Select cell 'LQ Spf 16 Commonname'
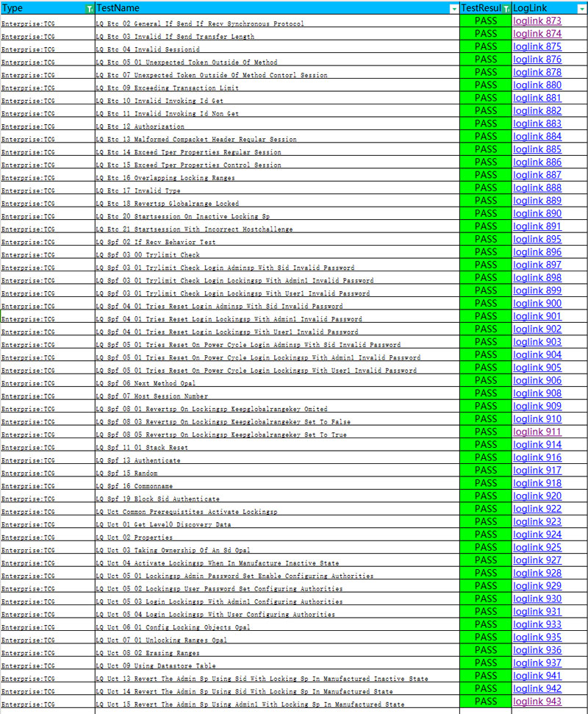The width and height of the screenshot is (588, 714). click(x=277, y=484)
